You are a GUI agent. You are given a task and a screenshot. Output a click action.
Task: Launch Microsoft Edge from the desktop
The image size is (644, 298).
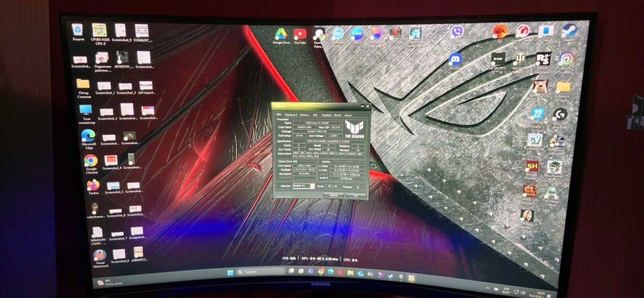coord(88,139)
